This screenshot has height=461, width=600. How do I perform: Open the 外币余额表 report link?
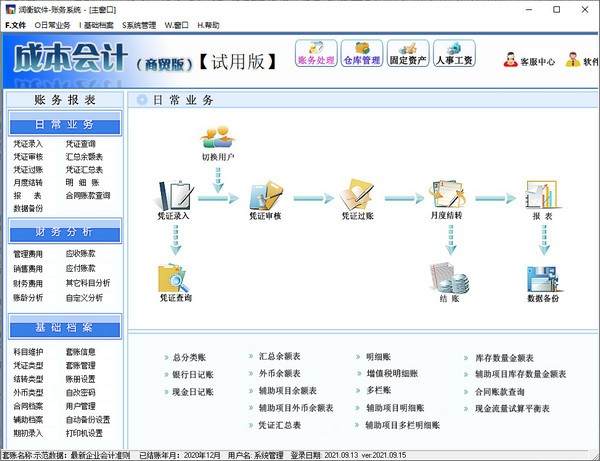pyautogui.click(x=280, y=373)
